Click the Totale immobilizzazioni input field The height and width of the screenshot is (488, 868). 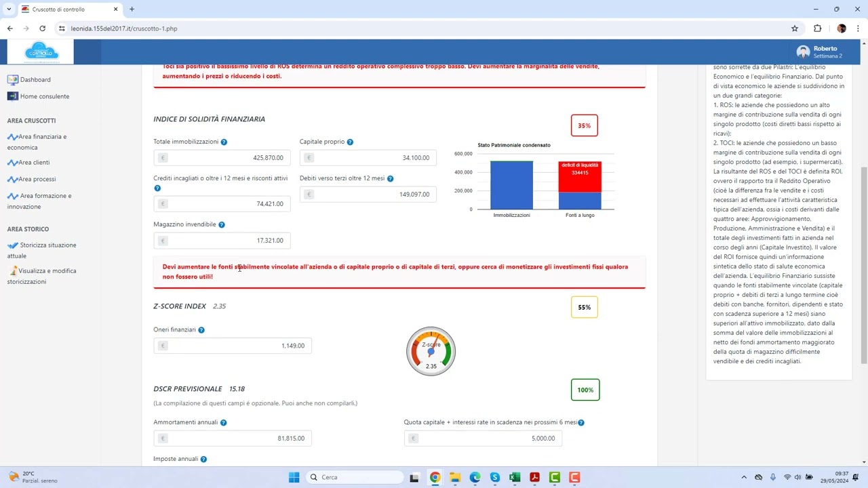222,158
